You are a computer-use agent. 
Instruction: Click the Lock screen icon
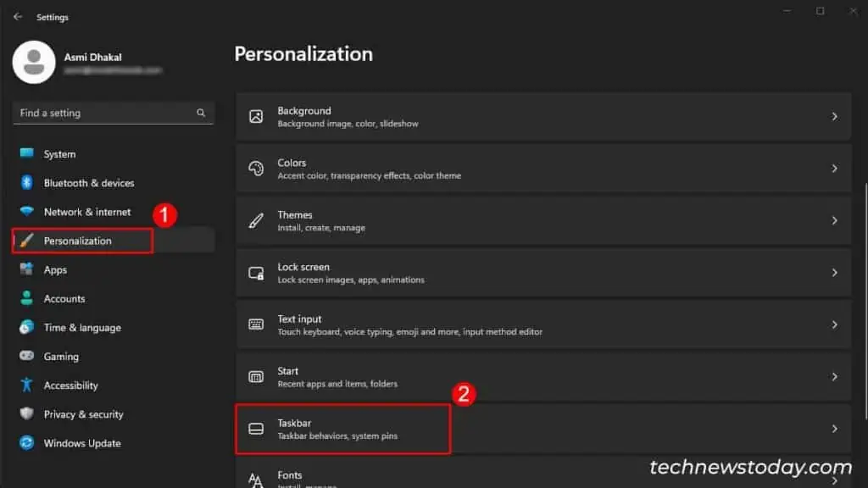click(256, 273)
